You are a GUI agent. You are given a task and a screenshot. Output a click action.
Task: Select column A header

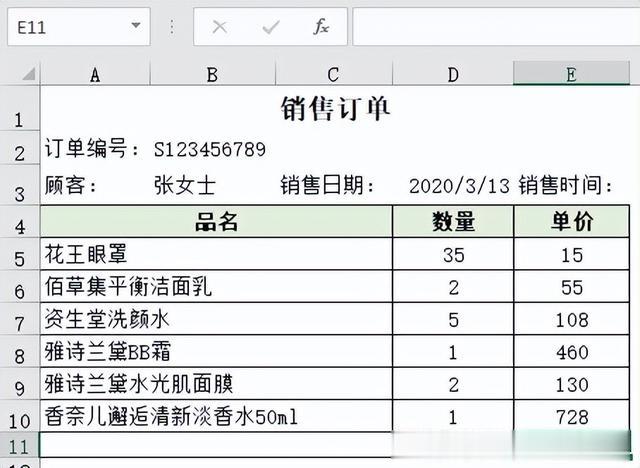95,74
